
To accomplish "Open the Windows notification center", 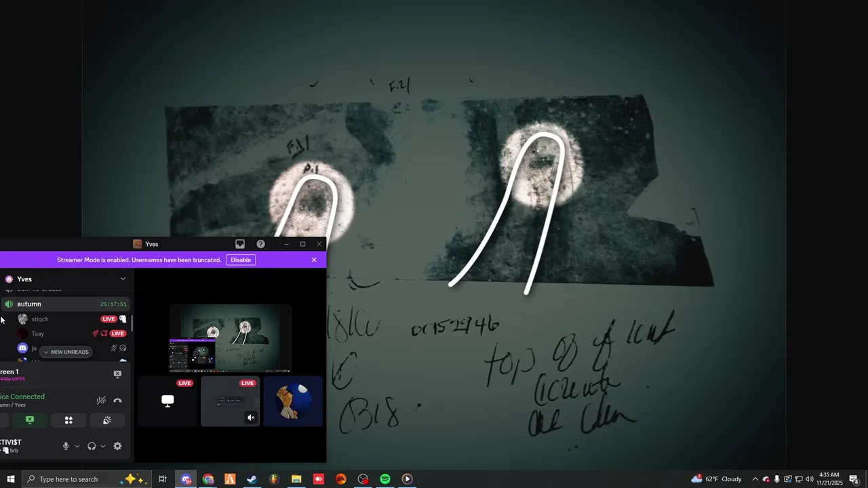I will tap(854, 479).
